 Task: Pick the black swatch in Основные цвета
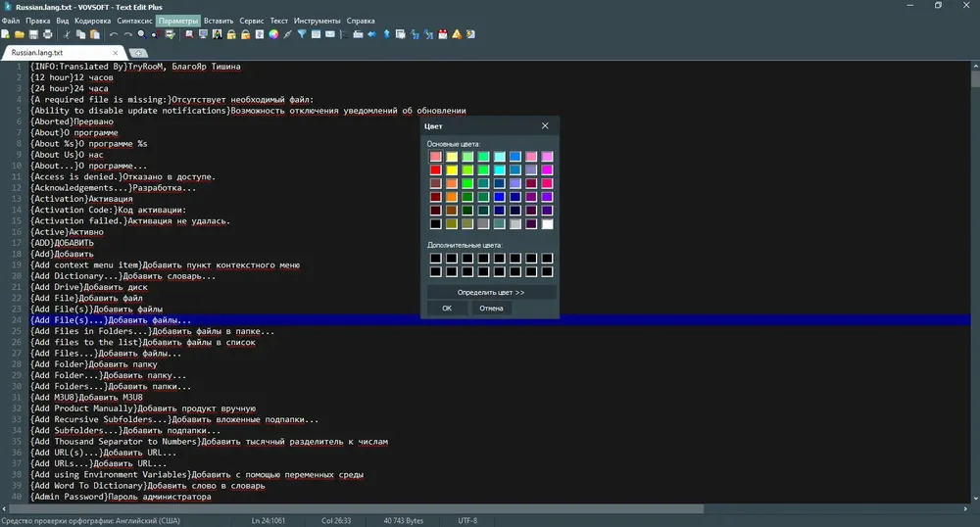[x=436, y=224]
